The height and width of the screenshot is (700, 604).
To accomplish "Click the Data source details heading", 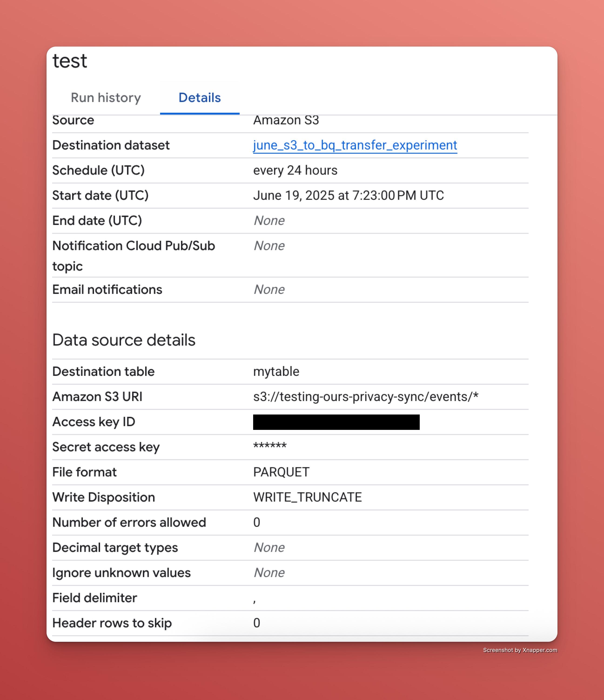I will (x=124, y=340).
